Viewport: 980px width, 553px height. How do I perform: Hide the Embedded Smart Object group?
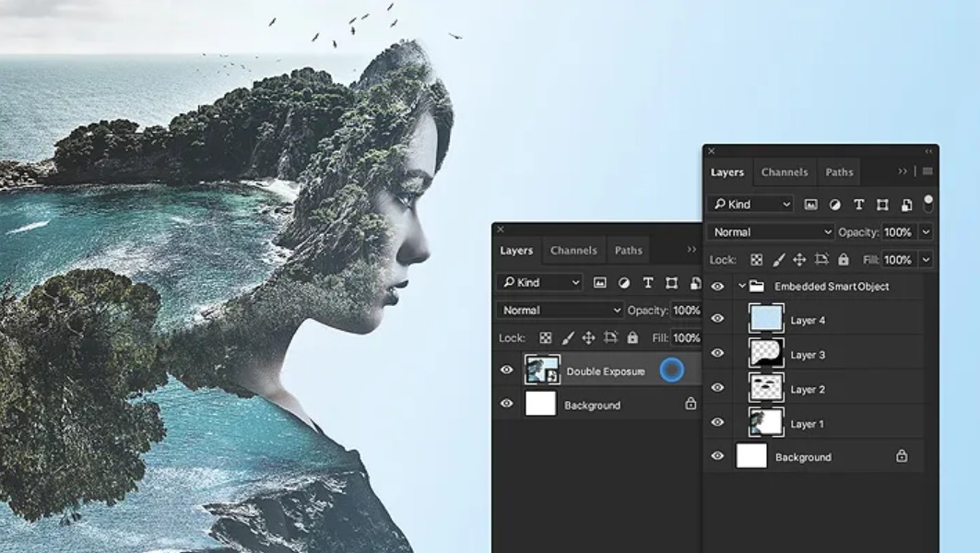[x=717, y=287]
